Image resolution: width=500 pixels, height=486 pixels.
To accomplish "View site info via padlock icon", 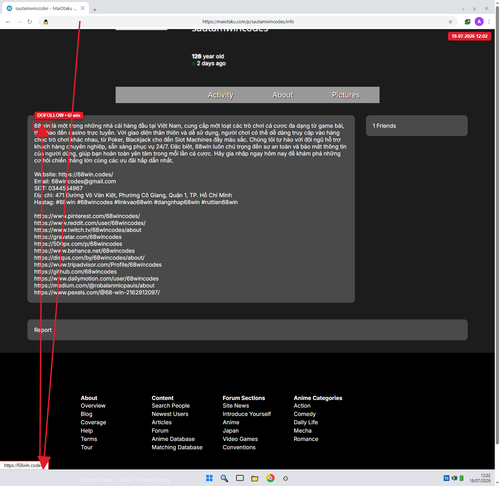I will pos(46,22).
